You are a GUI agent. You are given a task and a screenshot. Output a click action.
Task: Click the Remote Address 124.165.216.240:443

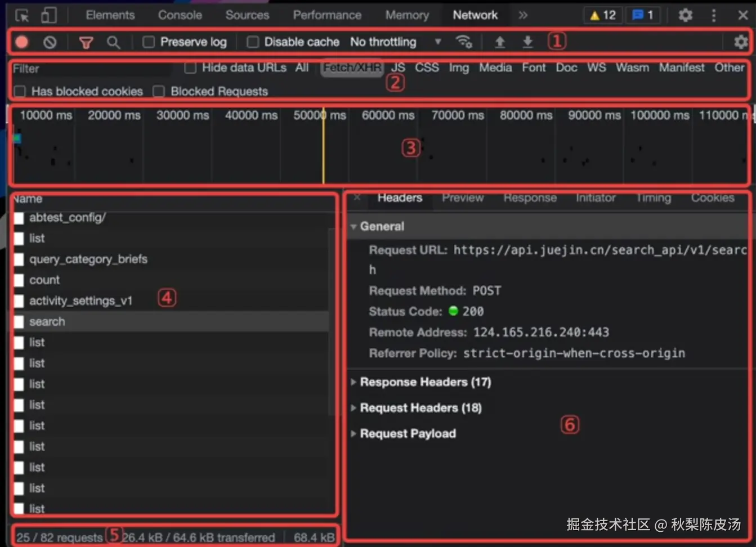point(541,332)
